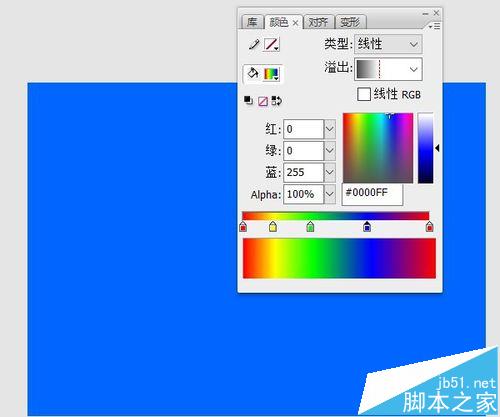
Task: Open the 溢出 overflow dropdown
Action: coord(388,69)
